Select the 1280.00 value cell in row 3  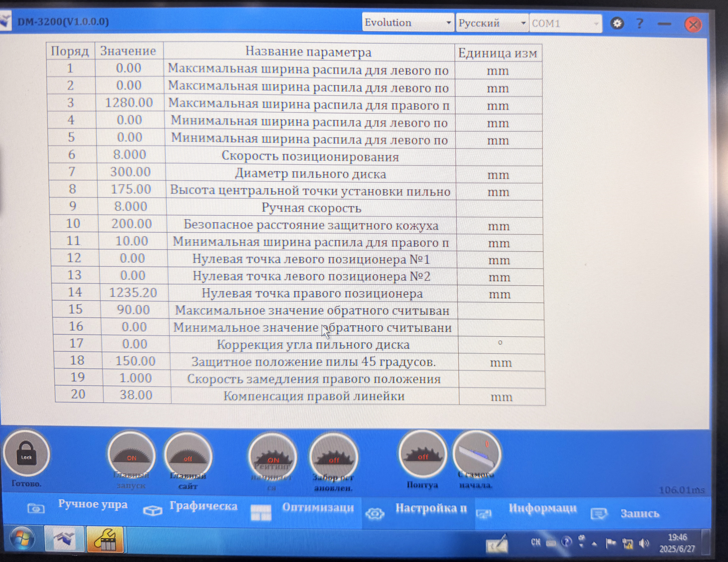point(129,102)
